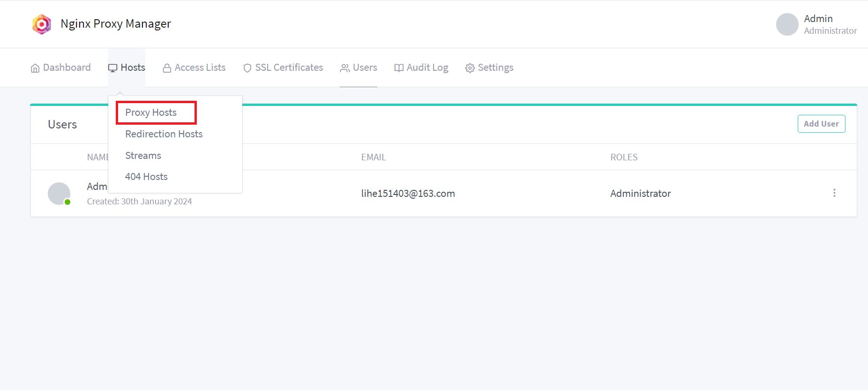Click the Nginx Proxy Manager title link
The width and height of the screenshot is (868, 390).
(x=116, y=24)
